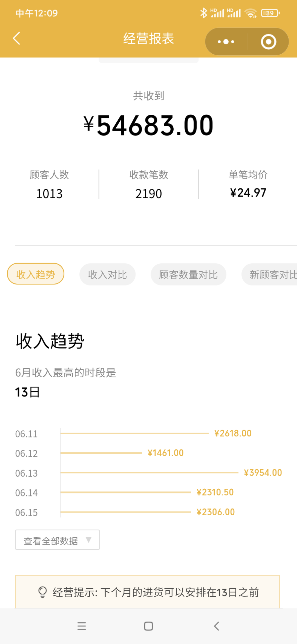Close mini-program with the circle target icon

(x=269, y=42)
